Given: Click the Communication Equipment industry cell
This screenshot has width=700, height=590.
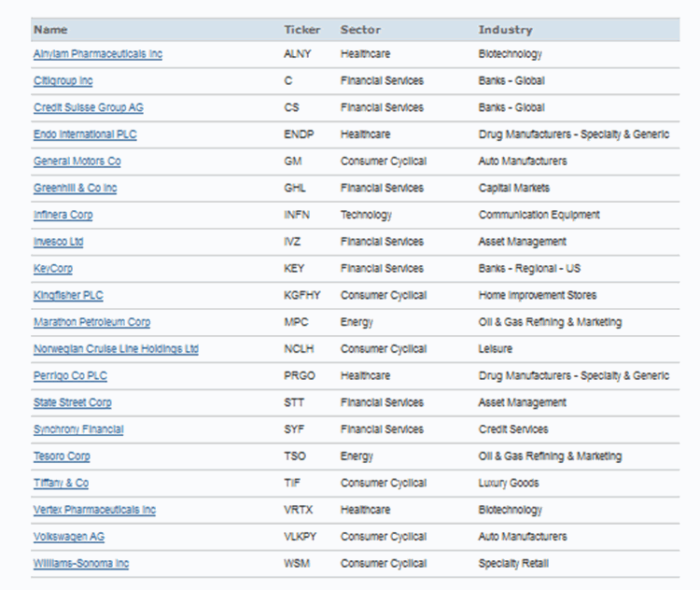Looking at the screenshot, I should pos(539,215).
